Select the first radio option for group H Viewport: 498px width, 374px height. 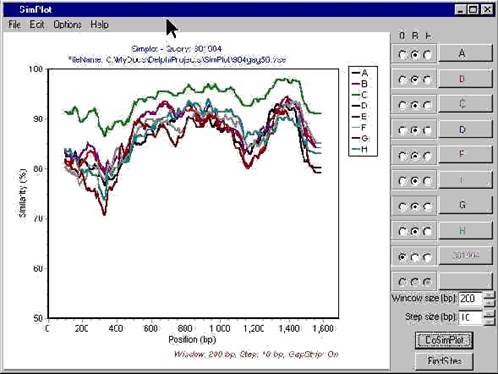(403, 231)
